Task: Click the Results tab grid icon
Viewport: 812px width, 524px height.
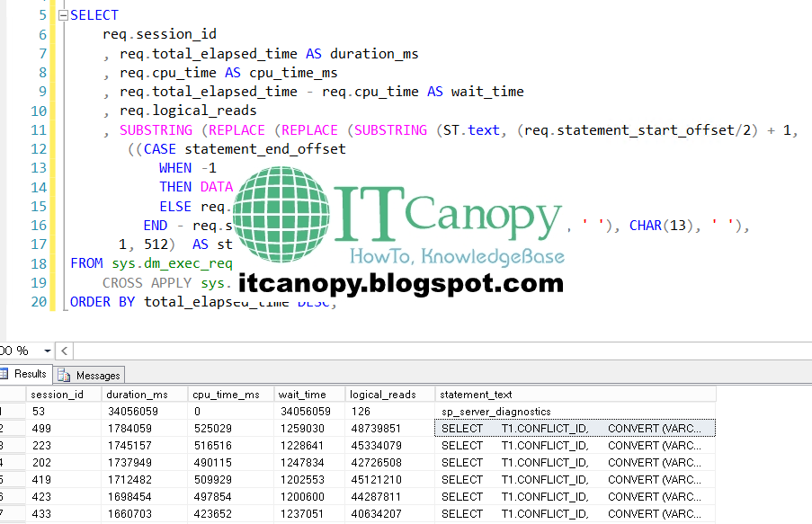Action: 4,374
